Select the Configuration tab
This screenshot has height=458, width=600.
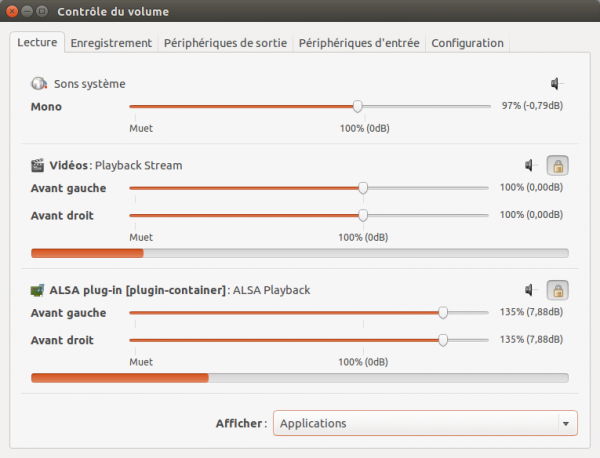click(468, 43)
